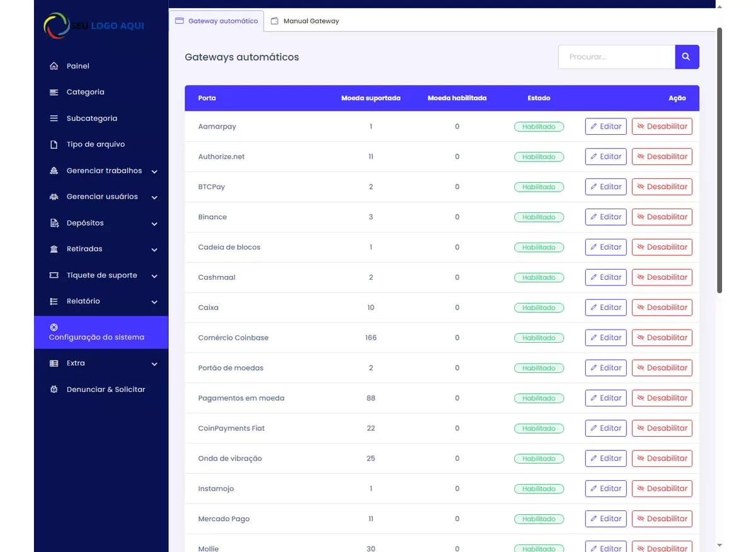
Task: Click the vertical page scrollbar
Action: pyautogui.click(x=719, y=158)
